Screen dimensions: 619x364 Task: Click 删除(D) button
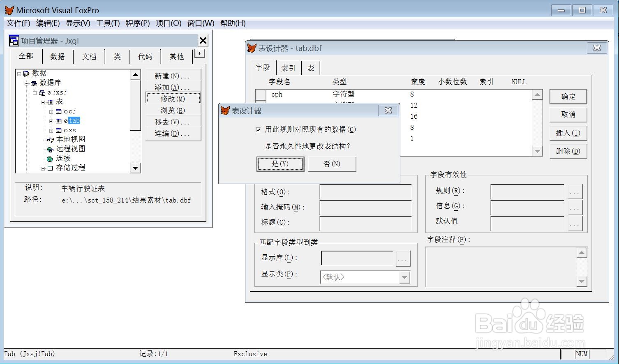568,151
